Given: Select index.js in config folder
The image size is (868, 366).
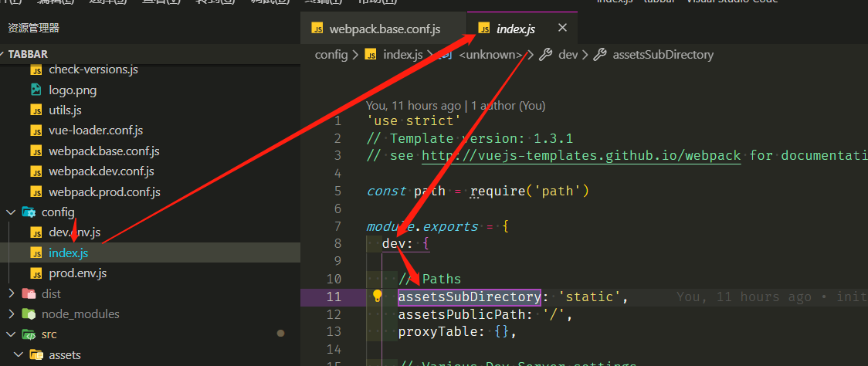Looking at the screenshot, I should pos(68,253).
